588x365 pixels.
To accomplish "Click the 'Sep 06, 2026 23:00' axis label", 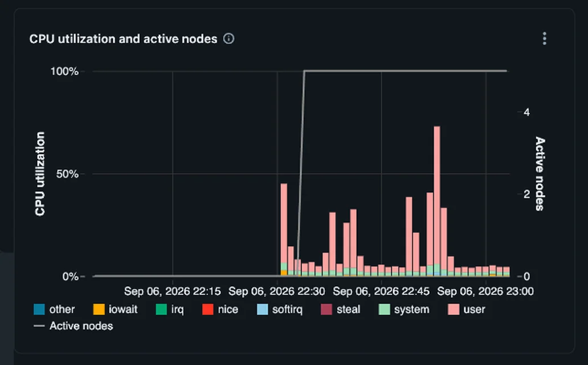I will [x=485, y=291].
